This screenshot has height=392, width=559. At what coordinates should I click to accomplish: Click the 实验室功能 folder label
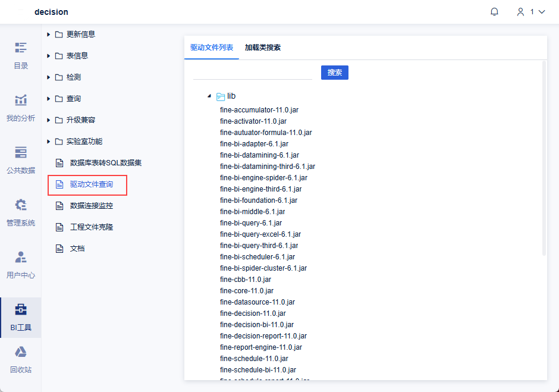point(84,141)
